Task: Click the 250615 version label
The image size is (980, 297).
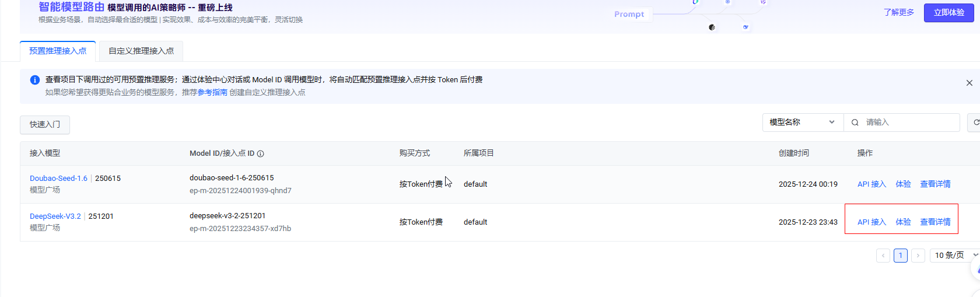Action: [x=108, y=179]
